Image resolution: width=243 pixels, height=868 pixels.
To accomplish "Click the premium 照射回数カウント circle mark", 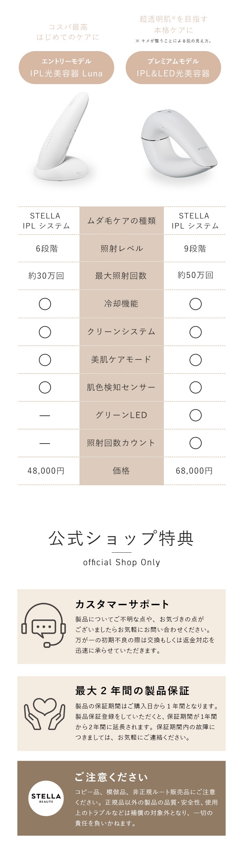I will click(195, 443).
